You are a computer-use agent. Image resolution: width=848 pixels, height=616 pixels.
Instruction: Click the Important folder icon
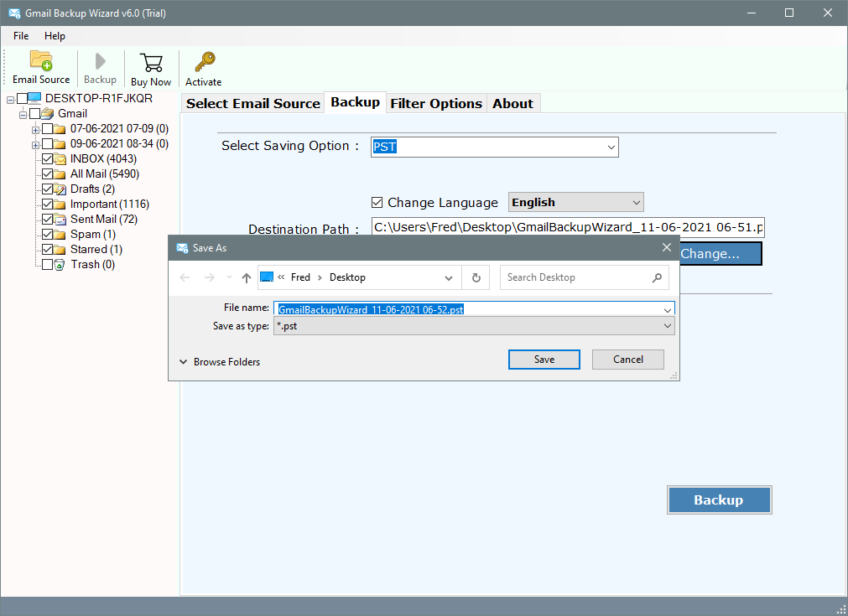coord(60,204)
